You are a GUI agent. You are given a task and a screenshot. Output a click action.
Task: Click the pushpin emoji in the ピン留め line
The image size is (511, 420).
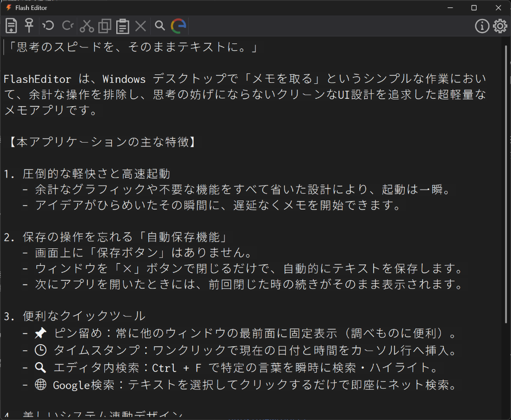pos(41,333)
